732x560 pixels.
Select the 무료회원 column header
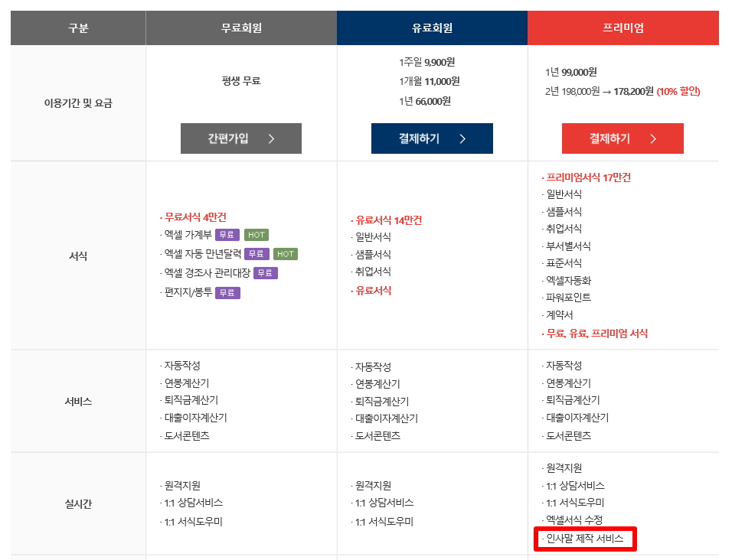(241, 28)
